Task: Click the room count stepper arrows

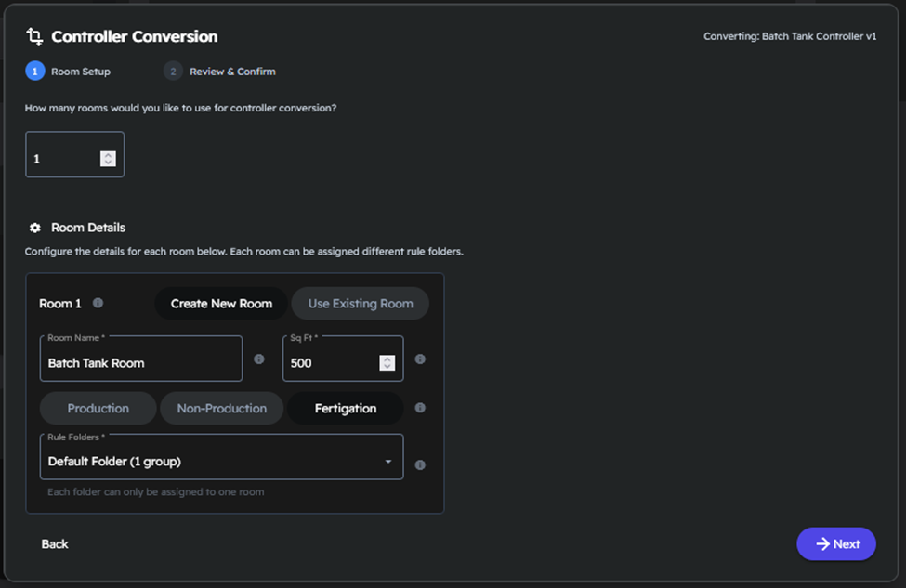Action: (x=108, y=159)
